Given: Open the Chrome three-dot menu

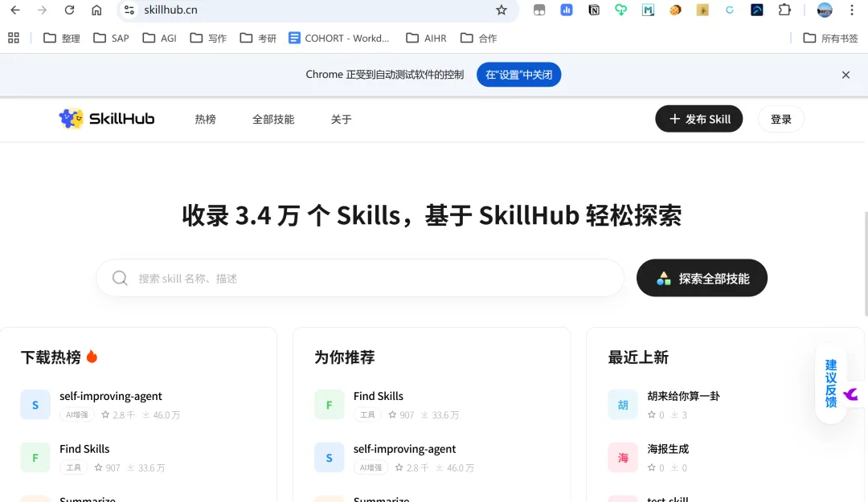Looking at the screenshot, I should click(851, 10).
